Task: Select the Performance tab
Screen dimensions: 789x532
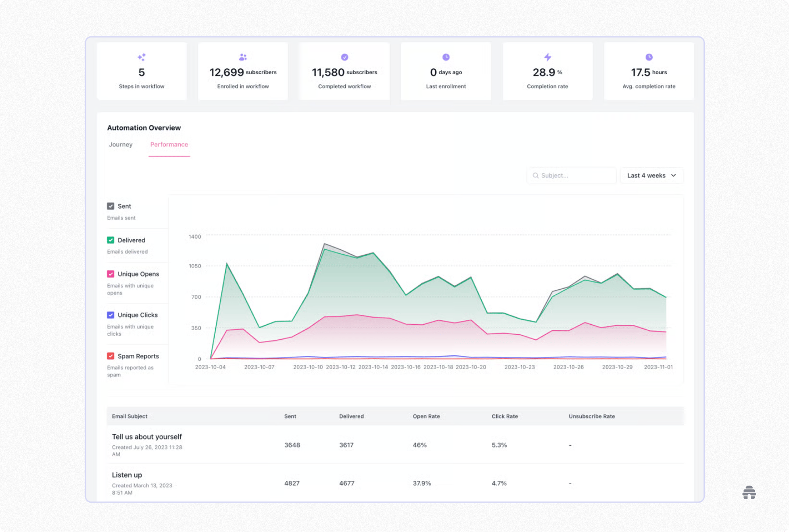Action: click(x=169, y=144)
